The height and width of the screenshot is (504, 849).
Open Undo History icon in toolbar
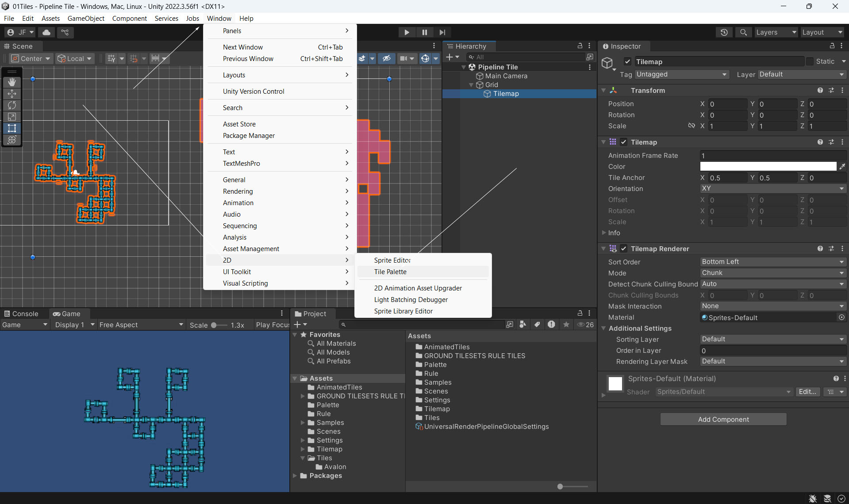tap(724, 32)
